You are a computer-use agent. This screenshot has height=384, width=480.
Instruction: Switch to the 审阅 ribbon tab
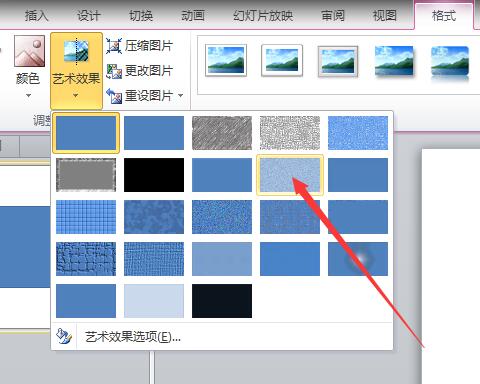(x=333, y=16)
